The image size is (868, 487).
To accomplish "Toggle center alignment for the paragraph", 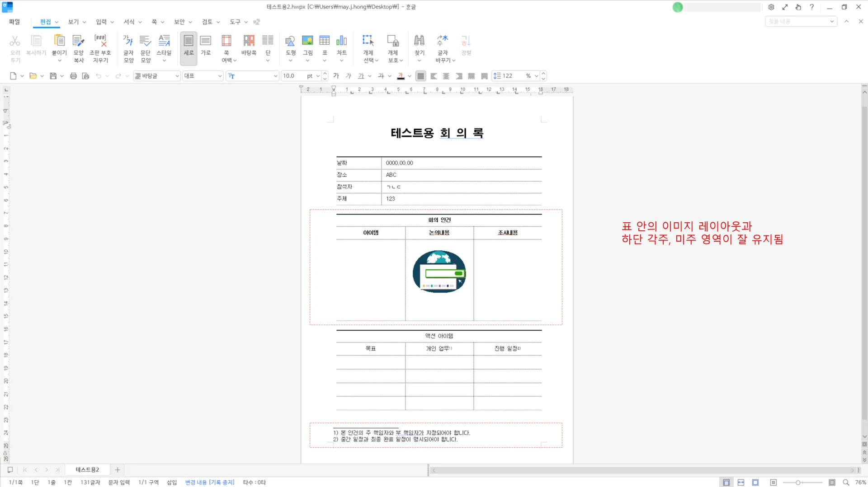I will point(446,76).
